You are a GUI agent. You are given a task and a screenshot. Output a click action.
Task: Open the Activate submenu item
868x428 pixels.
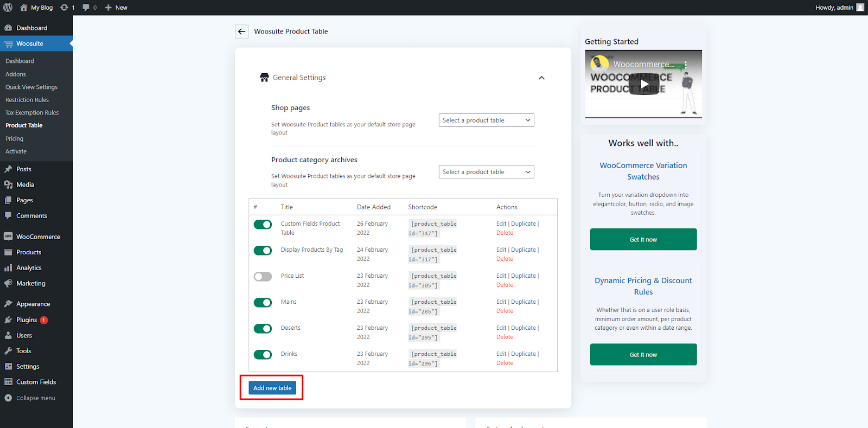(16, 152)
